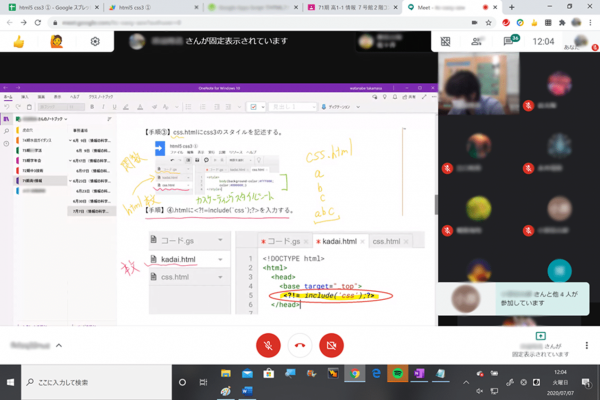Click the present now screen icon
This screenshot has height=400, width=600.
(x=541, y=337)
